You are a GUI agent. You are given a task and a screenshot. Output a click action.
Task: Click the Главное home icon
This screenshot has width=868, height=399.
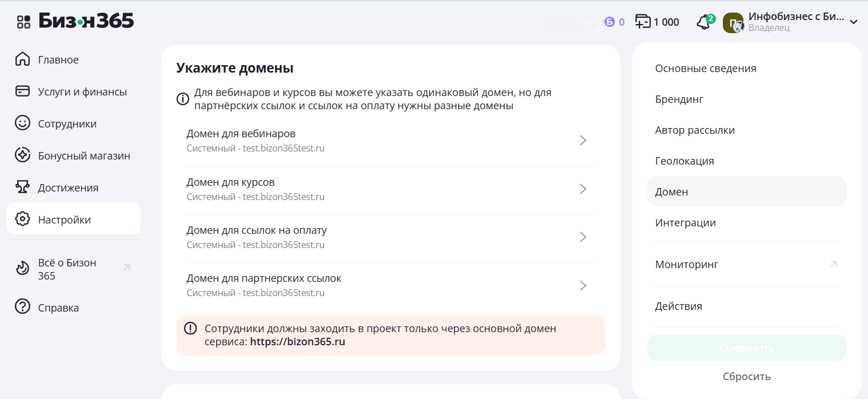22,59
